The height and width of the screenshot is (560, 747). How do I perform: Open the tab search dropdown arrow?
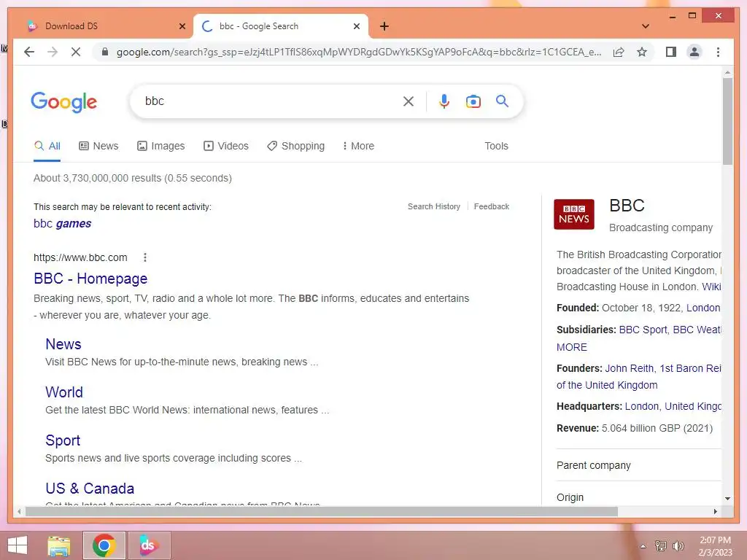646,26
